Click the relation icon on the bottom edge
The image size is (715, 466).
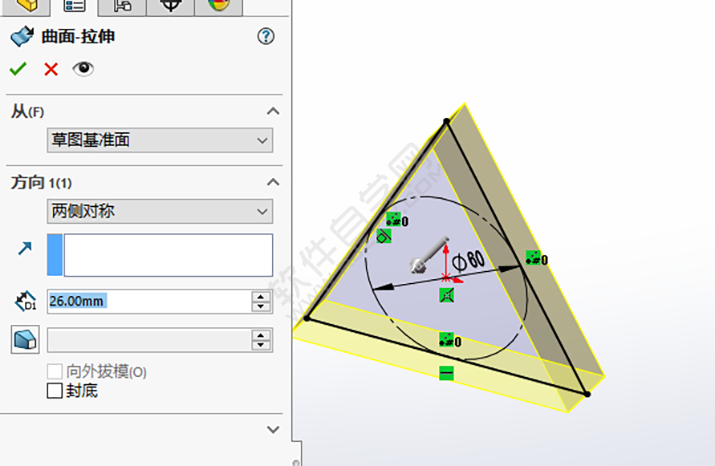(x=446, y=340)
